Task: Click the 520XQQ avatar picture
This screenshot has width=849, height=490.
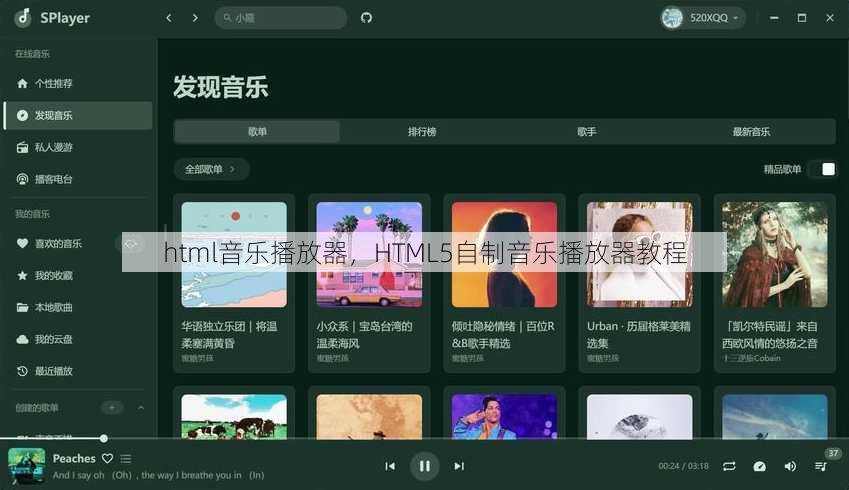Action: coord(672,18)
